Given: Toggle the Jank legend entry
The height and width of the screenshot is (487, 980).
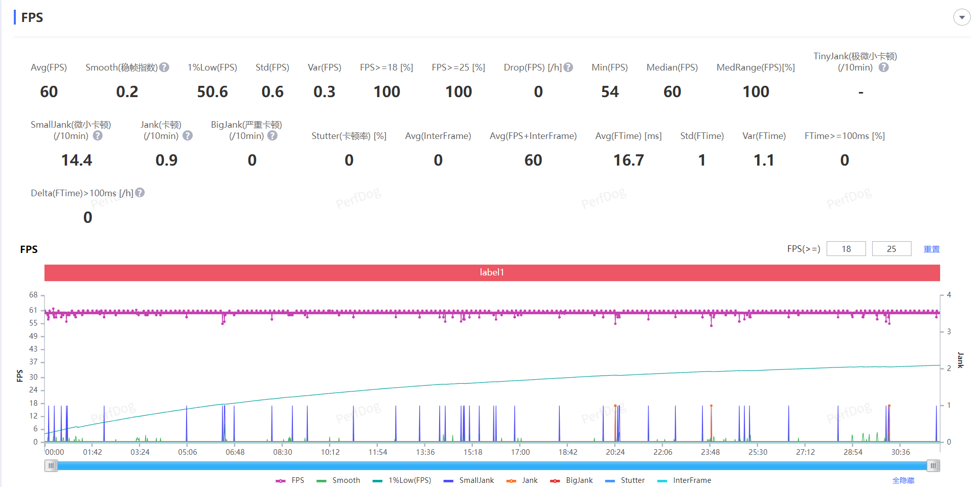Looking at the screenshot, I should 522,480.
